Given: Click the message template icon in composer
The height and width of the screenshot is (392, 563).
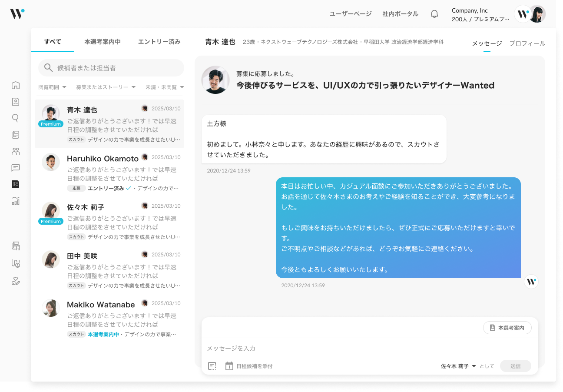Looking at the screenshot, I should [x=212, y=366].
